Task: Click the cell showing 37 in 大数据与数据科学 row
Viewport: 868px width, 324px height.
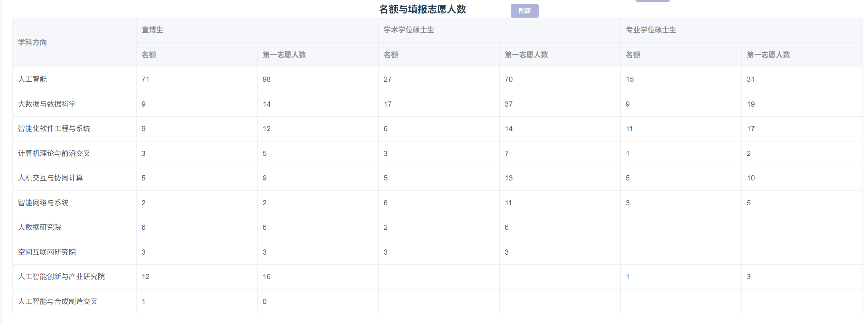Action: (509, 104)
